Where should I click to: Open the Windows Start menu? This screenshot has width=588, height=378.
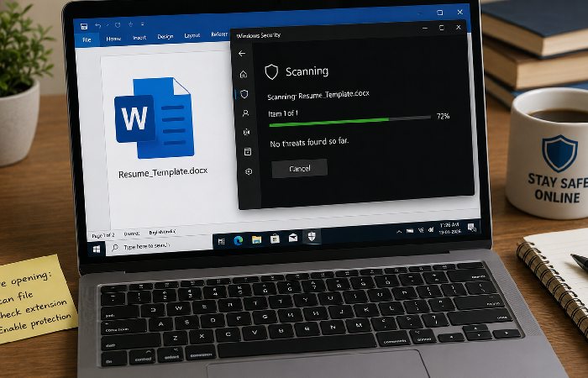(x=97, y=249)
